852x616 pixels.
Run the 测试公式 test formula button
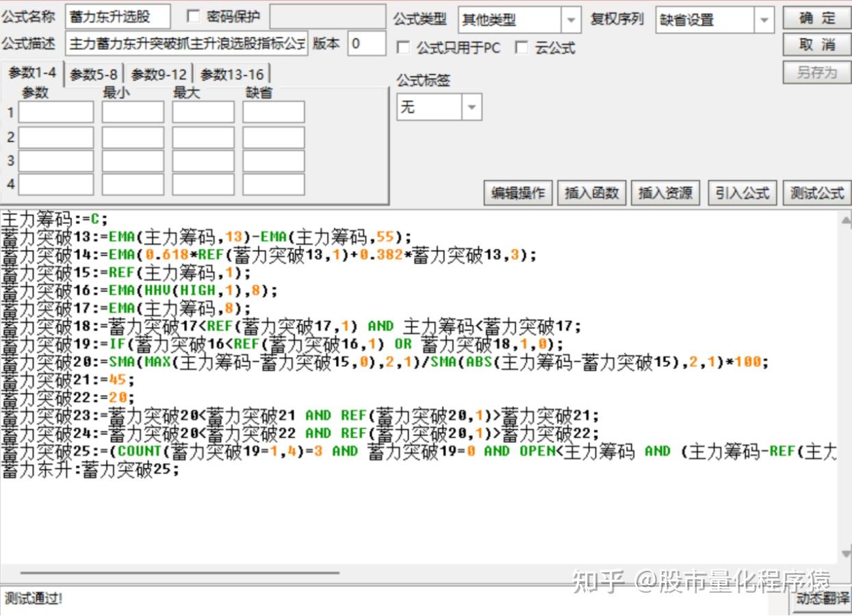point(817,193)
